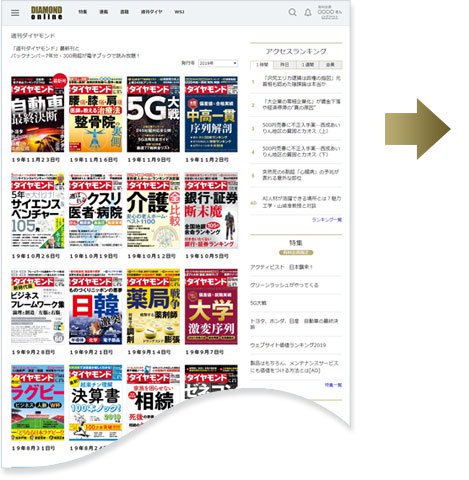This screenshot has height=480, width=469.
Task: Open ranking article 500円売春 (下)
Action: (x=301, y=152)
